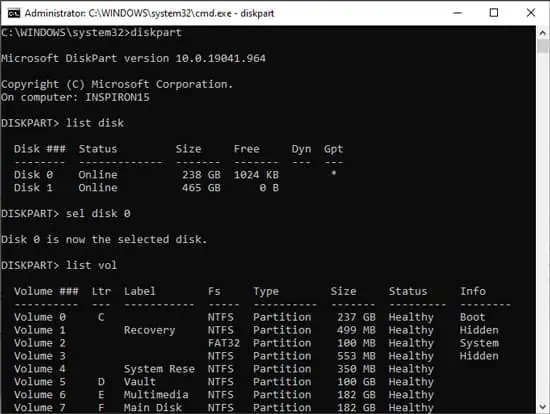Click the 'Copyright (C) Microsoft Corporation.' line
Screen dimensions: 550x414
pyautogui.click(x=117, y=84)
